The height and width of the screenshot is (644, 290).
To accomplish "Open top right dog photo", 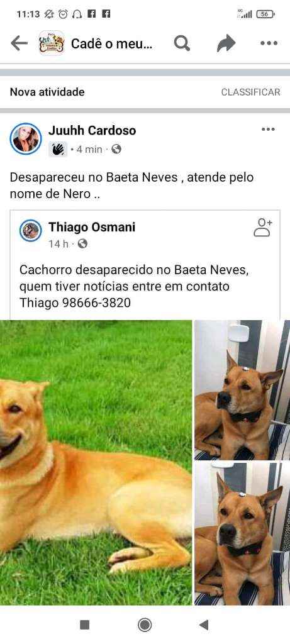I will click(x=242, y=390).
